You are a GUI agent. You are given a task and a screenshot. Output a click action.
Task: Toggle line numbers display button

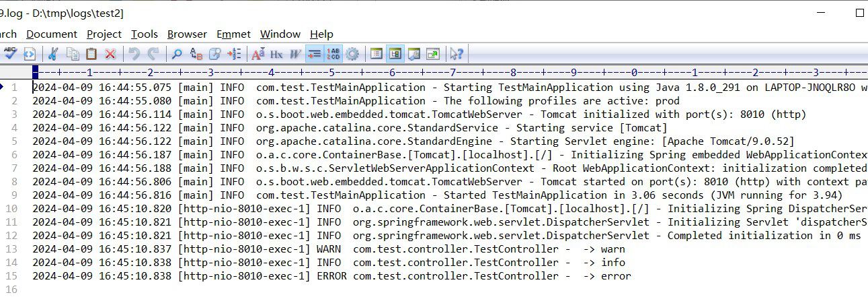333,54
